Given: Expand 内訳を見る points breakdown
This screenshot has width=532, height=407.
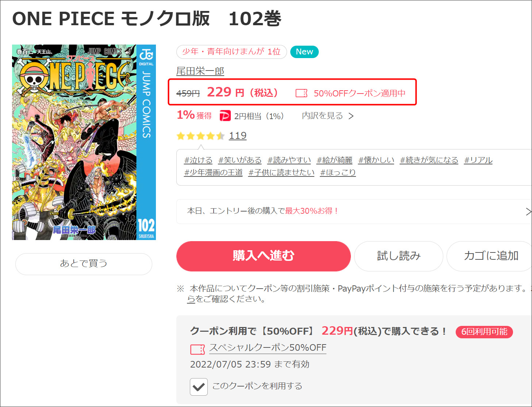Looking at the screenshot, I should tap(328, 116).
